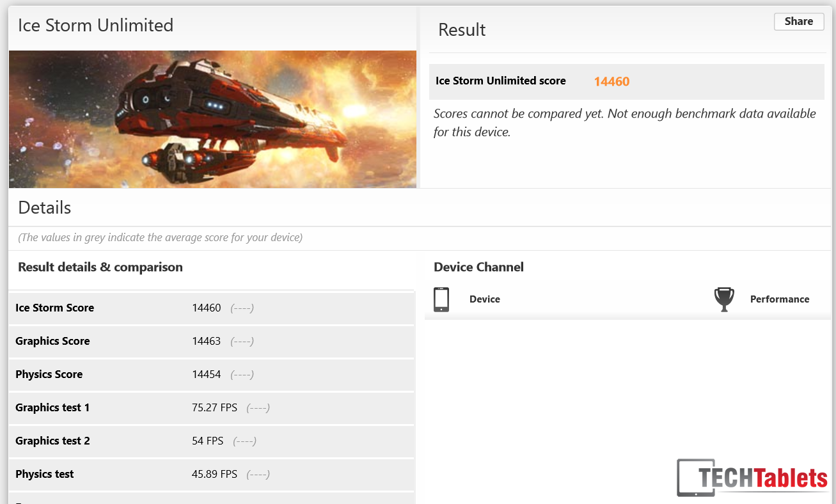This screenshot has height=504, width=836.
Task: Select the "Graphics test 1" row label
Action: click(x=52, y=407)
